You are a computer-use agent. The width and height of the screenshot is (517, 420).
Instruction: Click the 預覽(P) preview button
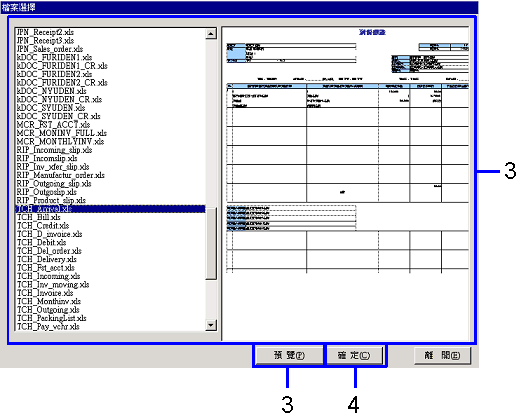point(288,355)
